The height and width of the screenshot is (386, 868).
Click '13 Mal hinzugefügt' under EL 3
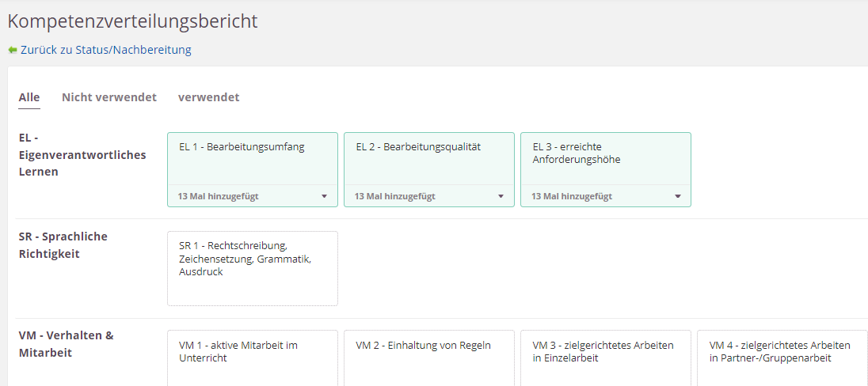coord(572,196)
